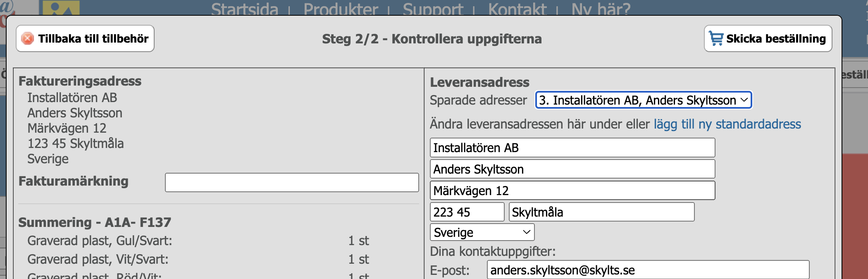Image resolution: width=868 pixels, height=279 pixels.
Task: Click the Anders Skyltsson name field
Action: point(572,169)
